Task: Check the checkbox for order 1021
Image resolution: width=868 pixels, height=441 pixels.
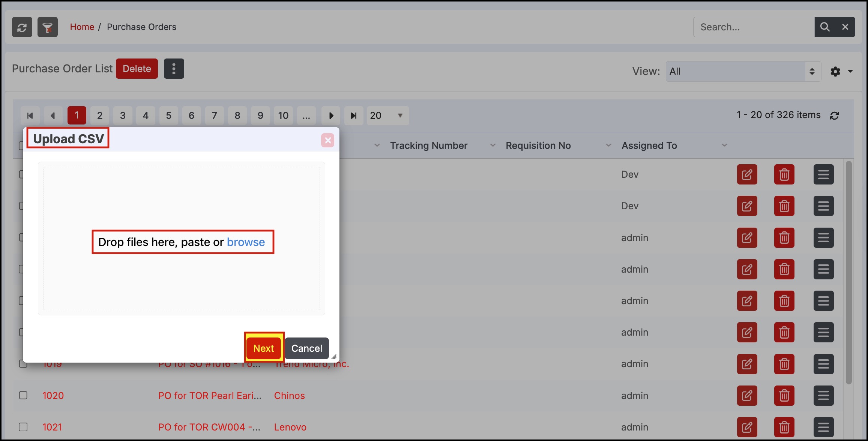Action: (23, 427)
